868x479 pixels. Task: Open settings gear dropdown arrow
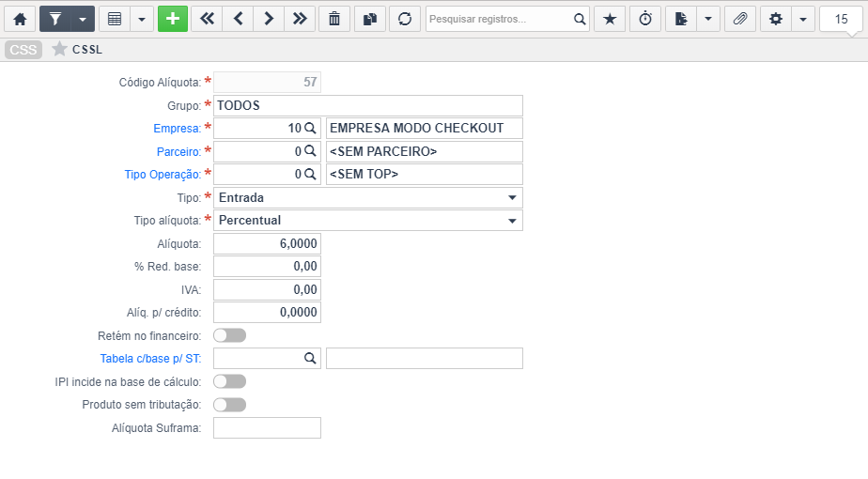[x=803, y=19]
